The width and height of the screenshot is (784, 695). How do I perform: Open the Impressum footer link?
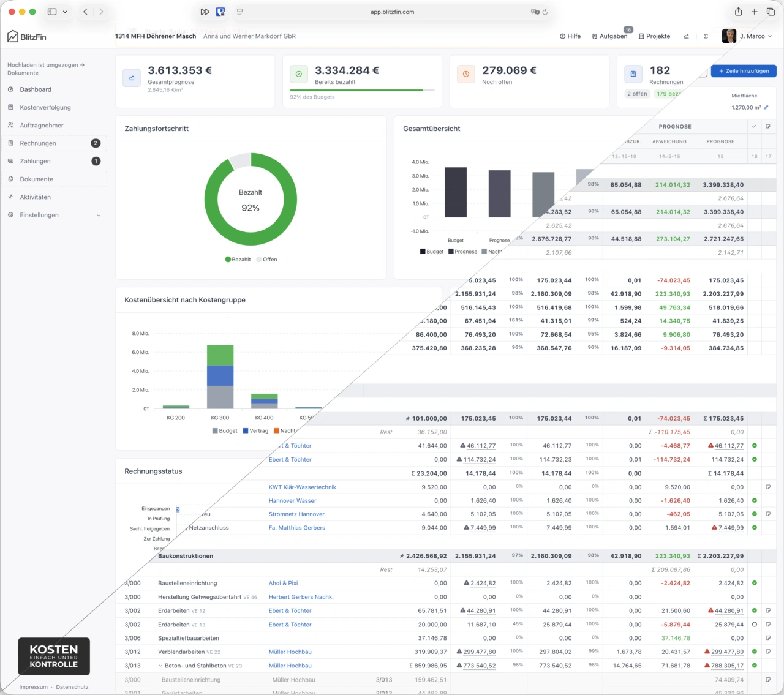pyautogui.click(x=33, y=687)
